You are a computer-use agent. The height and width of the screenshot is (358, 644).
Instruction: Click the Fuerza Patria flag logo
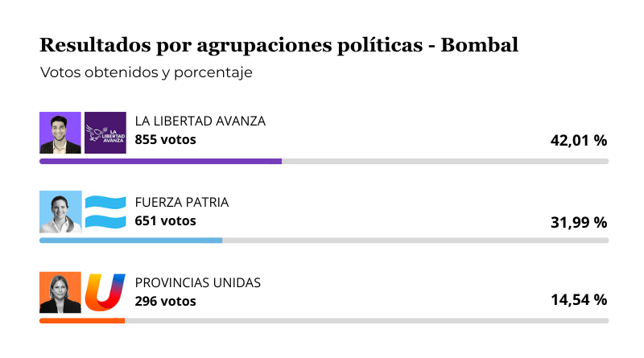[x=105, y=212]
